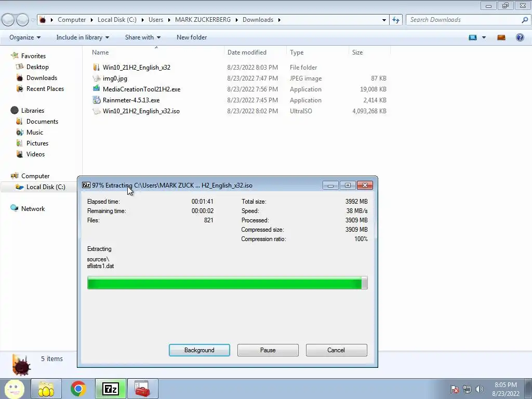Select Win10_21H2_English_x32.iso file name

(x=141, y=111)
